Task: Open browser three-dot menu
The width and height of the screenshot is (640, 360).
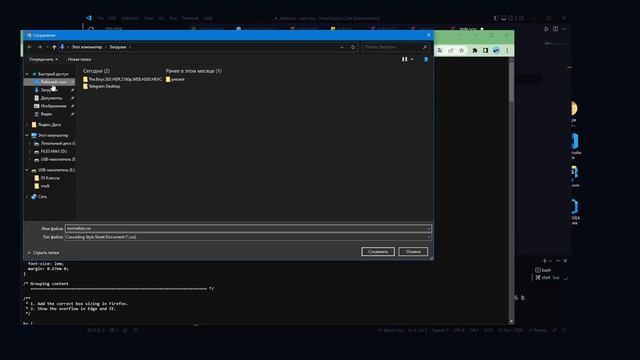Action: coord(507,51)
